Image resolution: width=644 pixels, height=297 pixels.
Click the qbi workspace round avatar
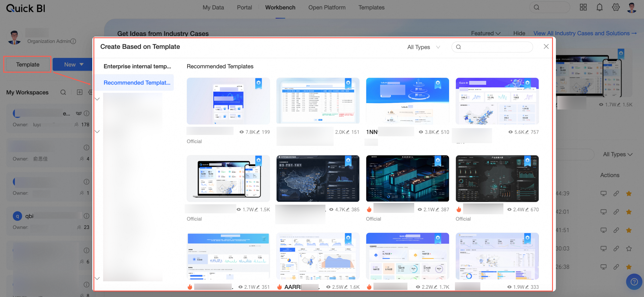pyautogui.click(x=17, y=216)
